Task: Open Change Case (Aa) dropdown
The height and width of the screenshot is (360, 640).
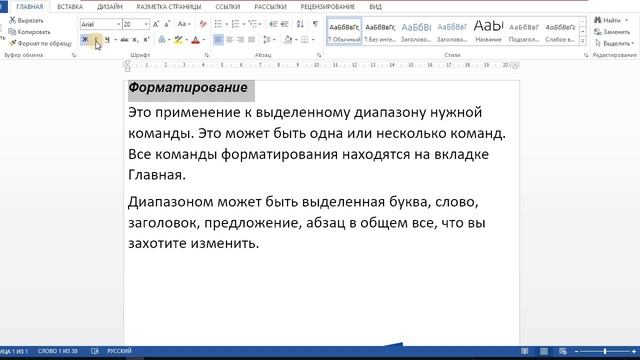Action: (x=184, y=24)
